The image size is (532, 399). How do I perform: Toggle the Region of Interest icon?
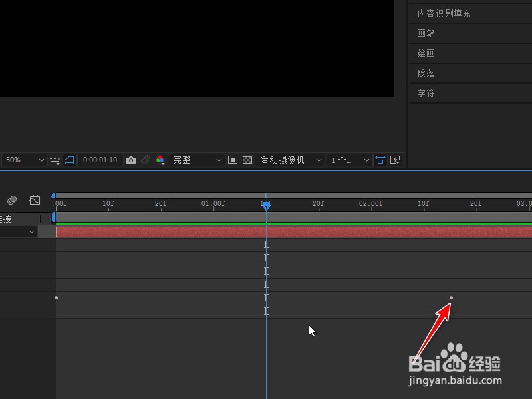pos(233,160)
